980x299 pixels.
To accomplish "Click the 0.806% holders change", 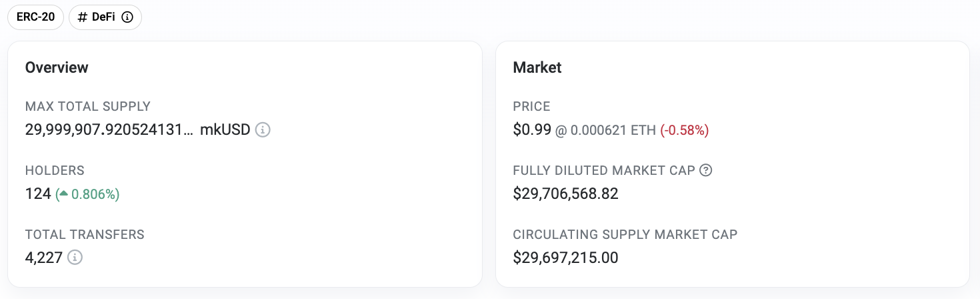I will tap(95, 194).
